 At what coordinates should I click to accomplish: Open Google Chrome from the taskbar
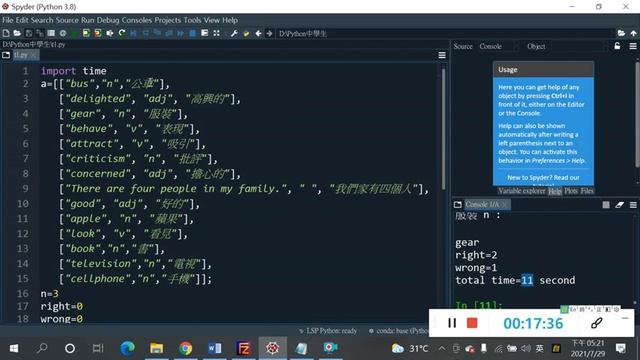(185, 348)
